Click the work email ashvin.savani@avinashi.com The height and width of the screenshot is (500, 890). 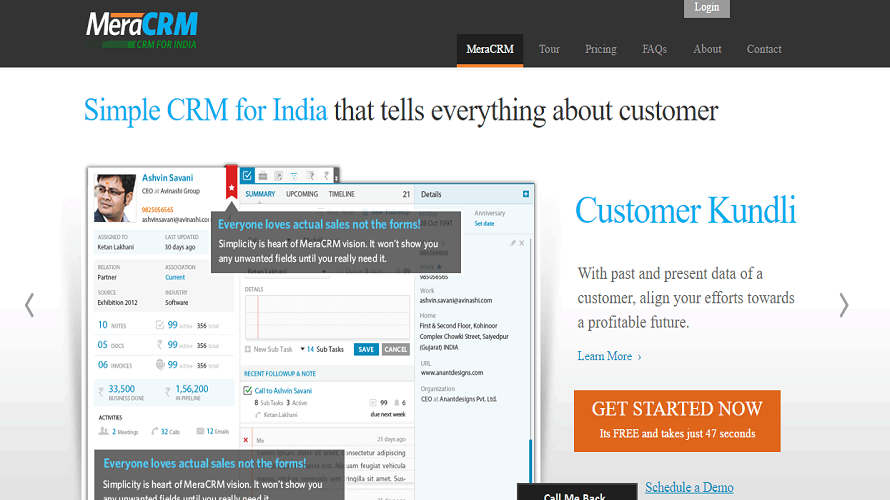[456, 300]
